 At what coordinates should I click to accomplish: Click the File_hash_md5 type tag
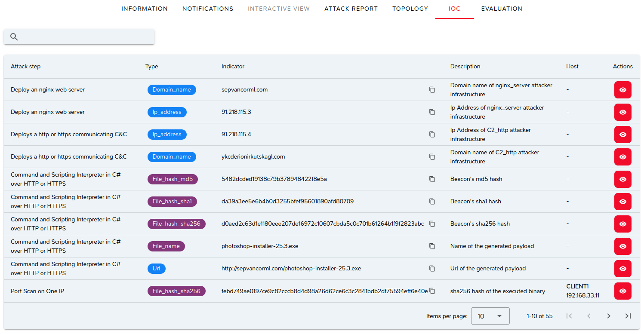pyautogui.click(x=173, y=179)
